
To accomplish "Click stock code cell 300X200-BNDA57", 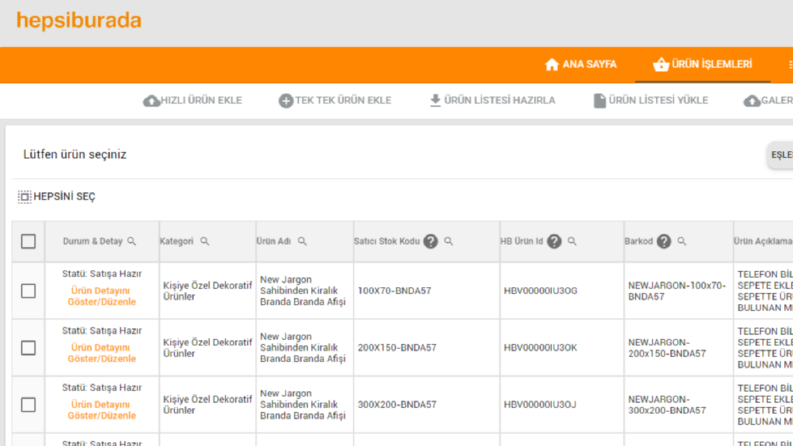I will 397,405.
